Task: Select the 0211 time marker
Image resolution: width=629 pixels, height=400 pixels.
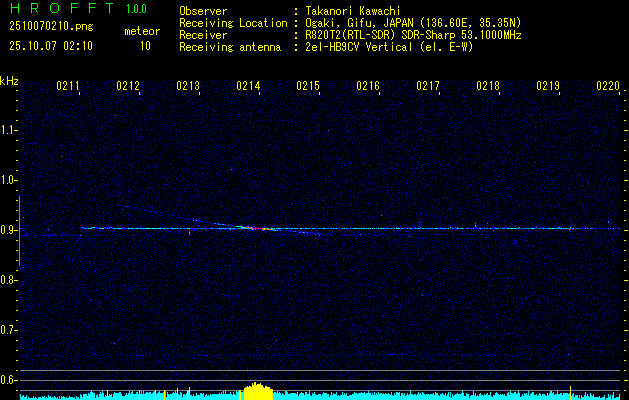Action: pyautogui.click(x=68, y=87)
